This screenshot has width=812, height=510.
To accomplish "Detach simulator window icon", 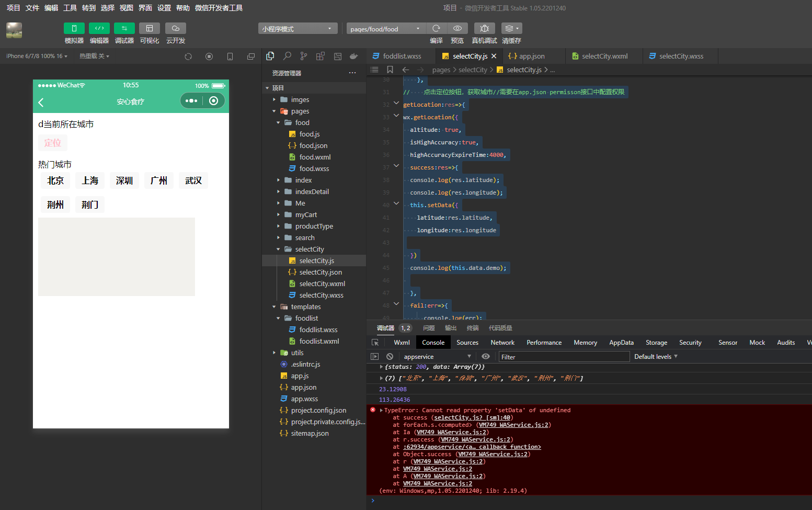I will point(251,56).
